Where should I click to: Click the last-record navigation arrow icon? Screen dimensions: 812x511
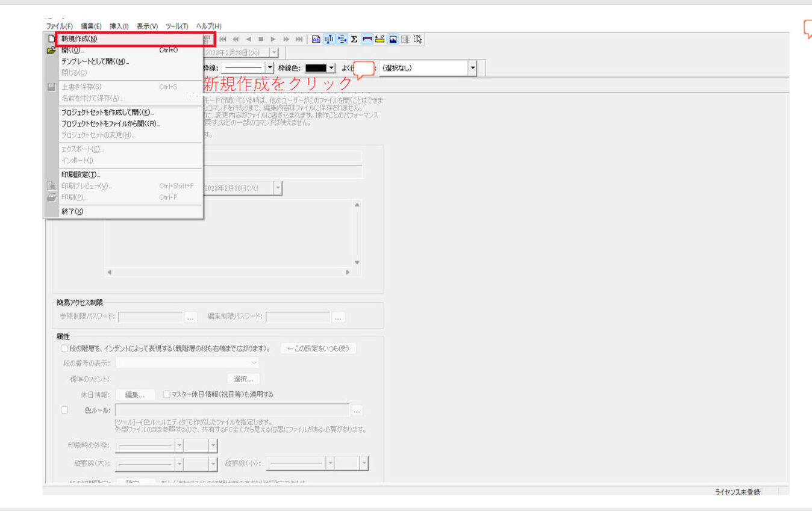tap(299, 40)
